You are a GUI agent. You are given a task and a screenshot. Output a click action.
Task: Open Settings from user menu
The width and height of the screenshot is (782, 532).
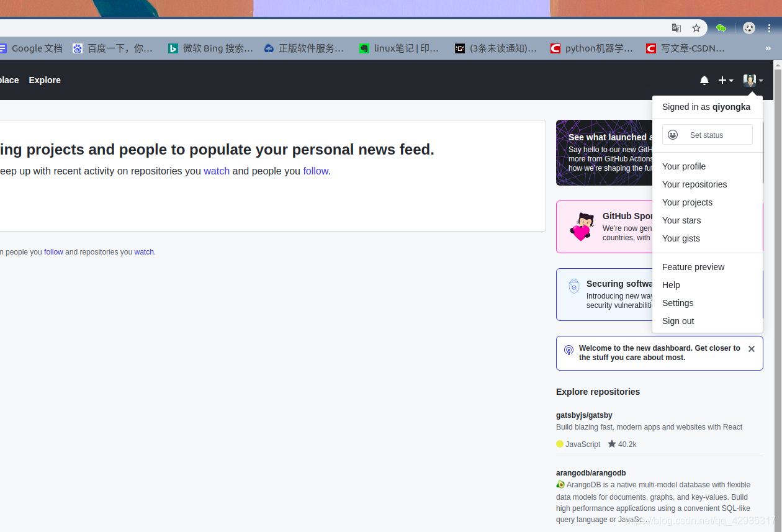coord(708,303)
